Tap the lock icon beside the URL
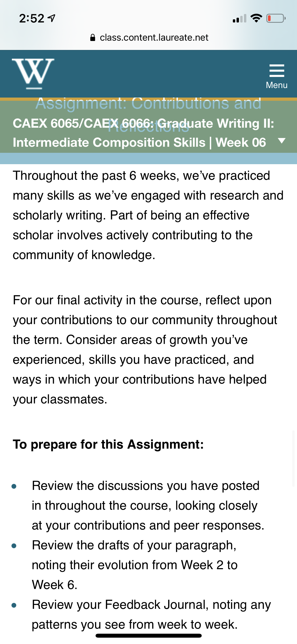The height and width of the screenshot is (644, 297). (93, 38)
